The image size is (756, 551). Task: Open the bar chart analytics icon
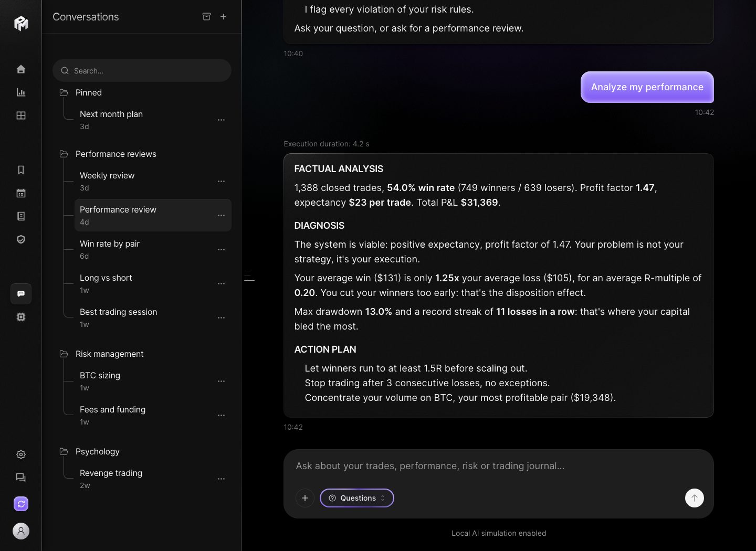(21, 92)
